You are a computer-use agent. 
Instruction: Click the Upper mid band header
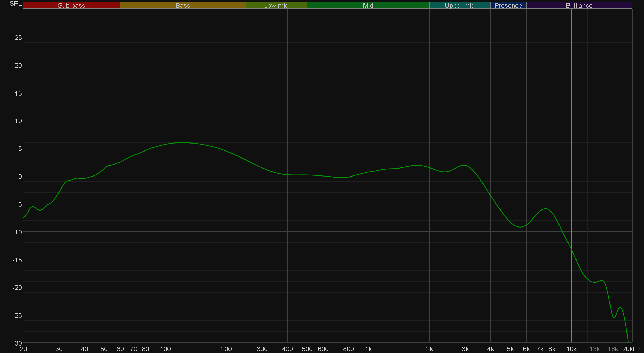[x=460, y=5]
